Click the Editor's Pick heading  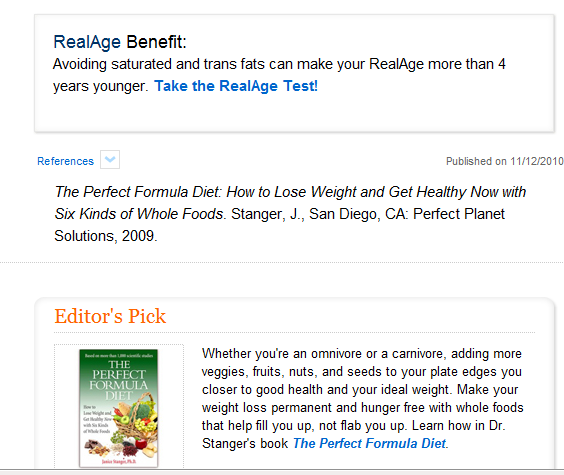(110, 316)
